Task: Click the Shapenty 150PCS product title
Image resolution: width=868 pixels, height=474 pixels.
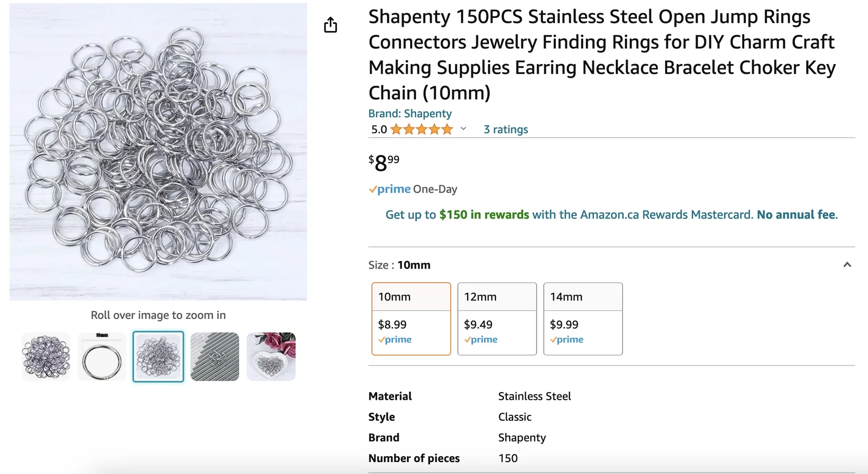Action: [x=602, y=55]
